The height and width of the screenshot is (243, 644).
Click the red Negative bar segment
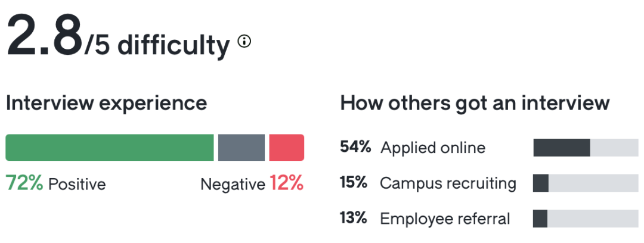pyautogui.click(x=286, y=148)
